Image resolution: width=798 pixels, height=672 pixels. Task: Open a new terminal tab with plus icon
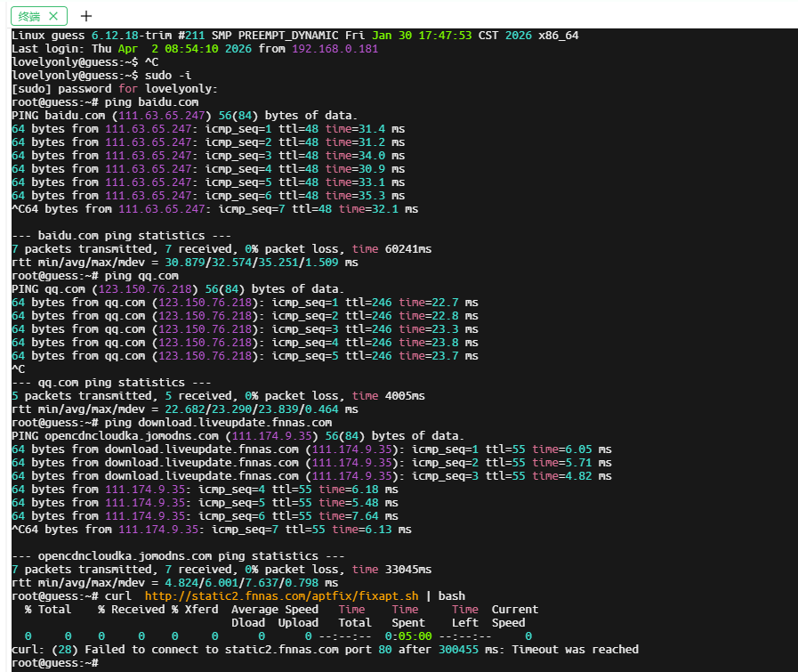pyautogui.click(x=86, y=16)
